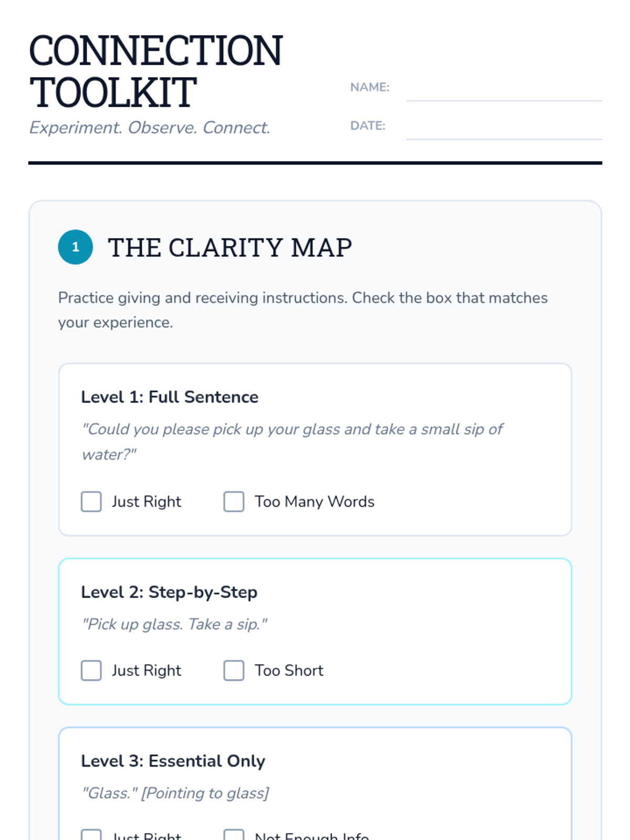Click the DATE input line

click(503, 128)
